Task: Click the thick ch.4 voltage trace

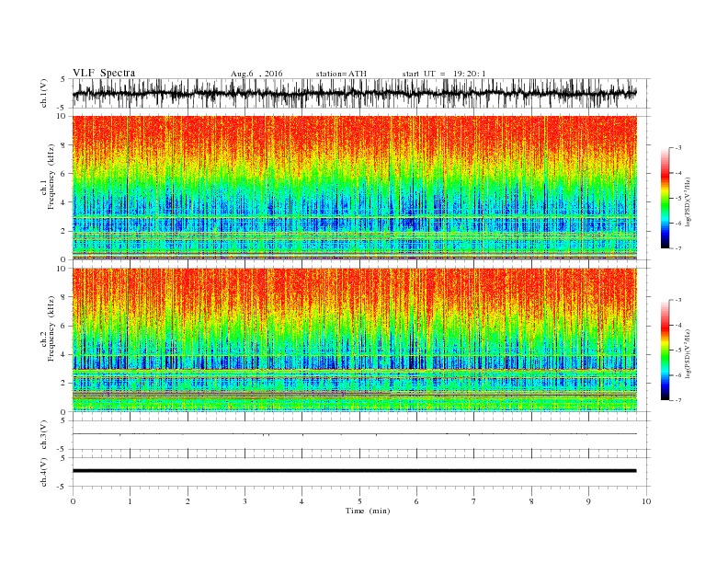Action: coord(354,471)
